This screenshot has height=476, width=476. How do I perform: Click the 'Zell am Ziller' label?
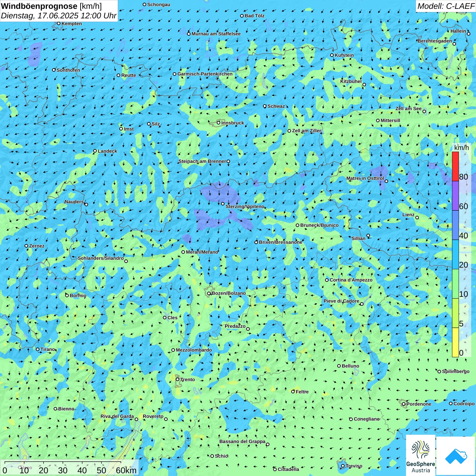306,131
